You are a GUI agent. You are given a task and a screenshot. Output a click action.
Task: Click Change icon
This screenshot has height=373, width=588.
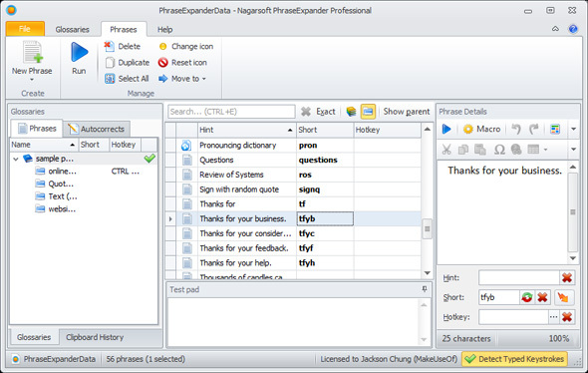(x=186, y=46)
